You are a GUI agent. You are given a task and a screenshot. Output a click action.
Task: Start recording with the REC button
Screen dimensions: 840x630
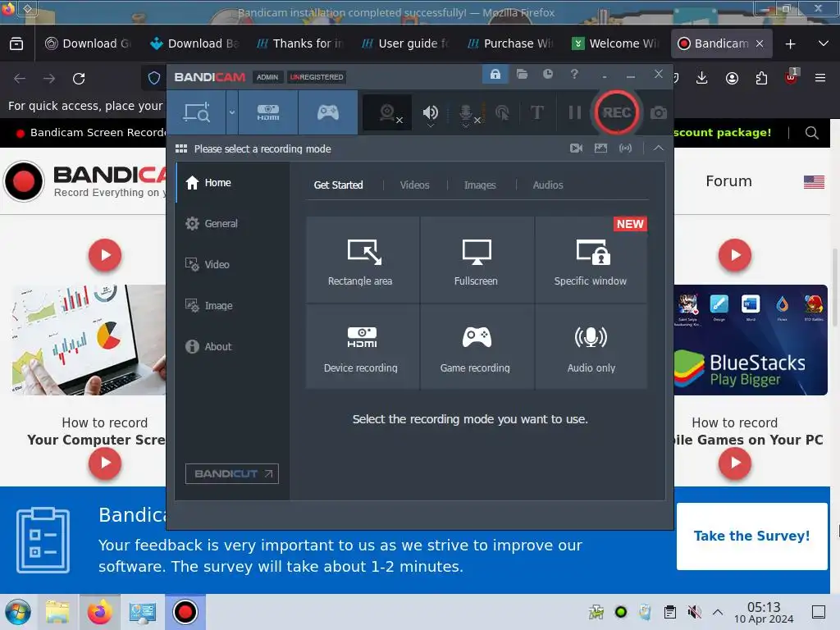pyautogui.click(x=617, y=112)
